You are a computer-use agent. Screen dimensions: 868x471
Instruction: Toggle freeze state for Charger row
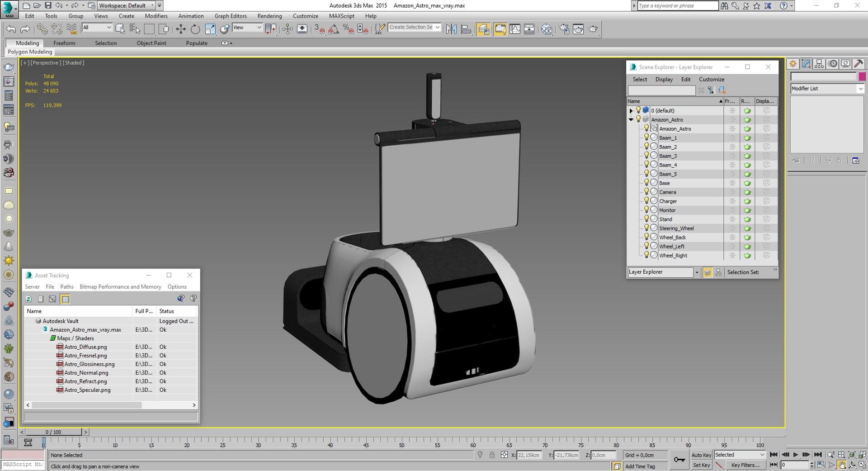click(x=732, y=201)
